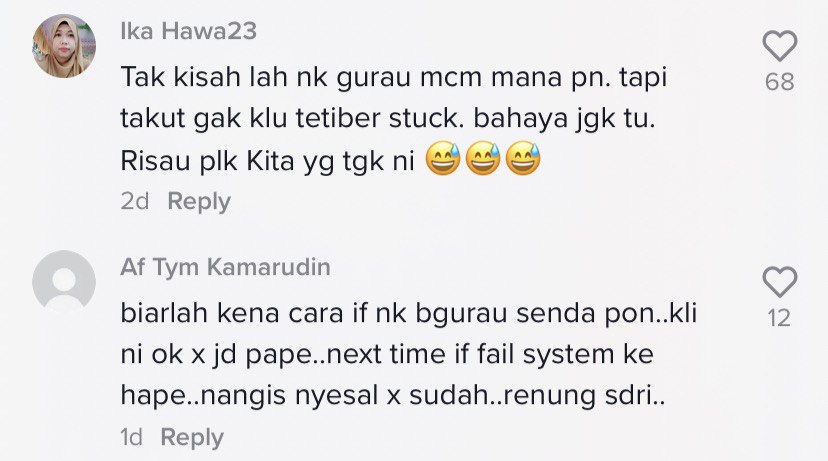828x461 pixels.
Task: Select the first sweat-smile emoji
Action: tap(443, 158)
